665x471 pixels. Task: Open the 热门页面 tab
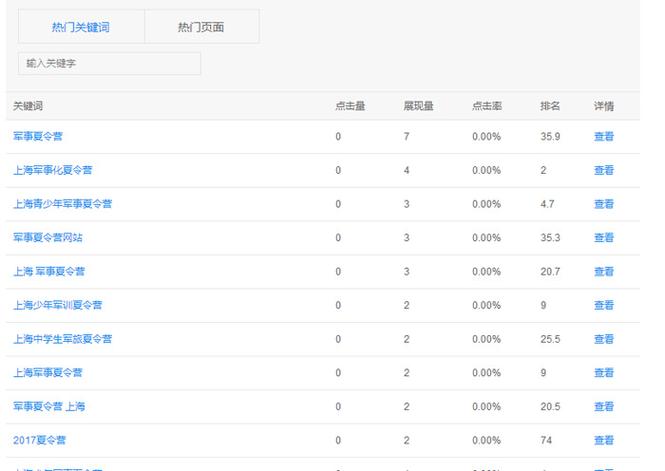point(201,27)
